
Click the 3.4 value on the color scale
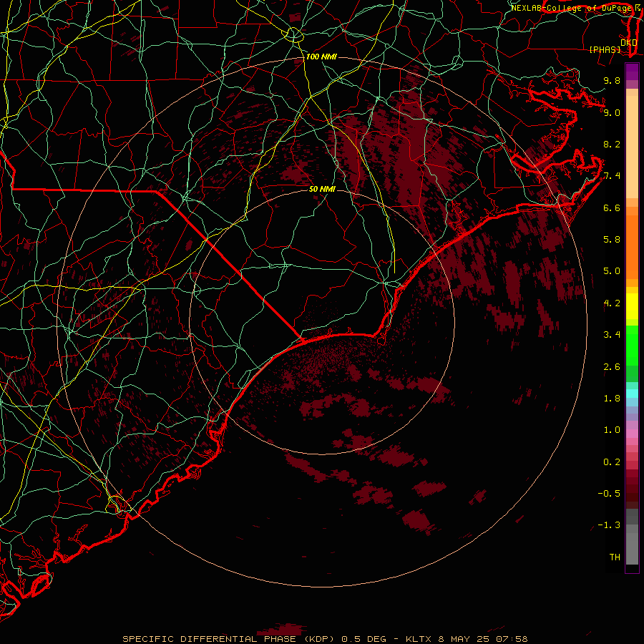(x=612, y=335)
